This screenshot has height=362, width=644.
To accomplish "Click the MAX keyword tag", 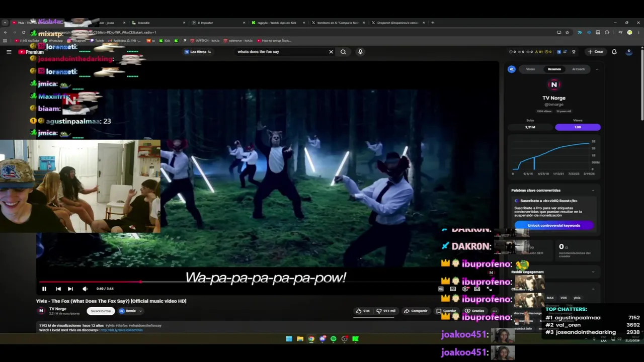I will pyautogui.click(x=550, y=298).
